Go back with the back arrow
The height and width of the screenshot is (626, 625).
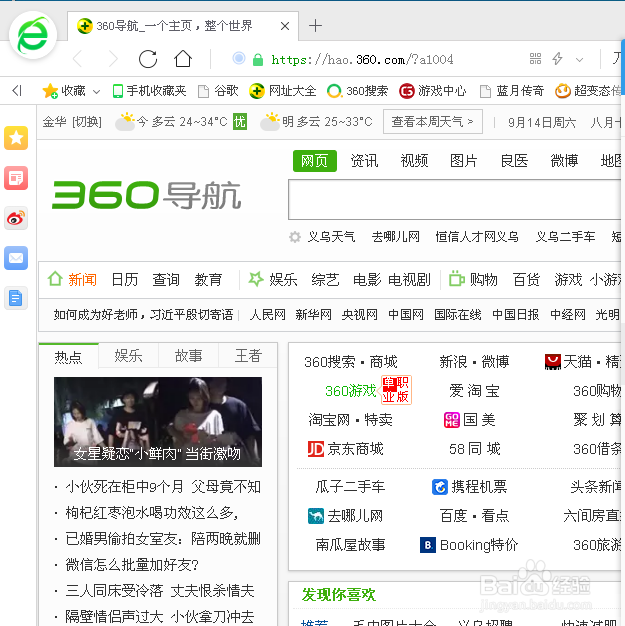(x=77, y=59)
